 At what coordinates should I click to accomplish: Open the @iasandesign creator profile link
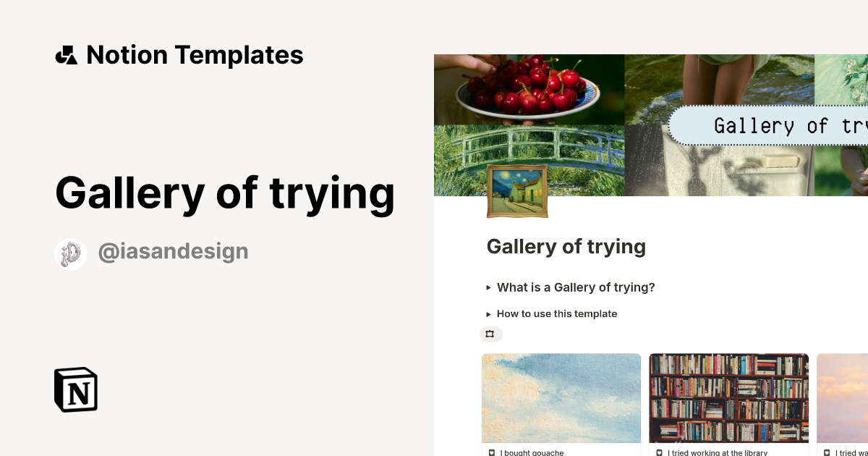coord(174,251)
